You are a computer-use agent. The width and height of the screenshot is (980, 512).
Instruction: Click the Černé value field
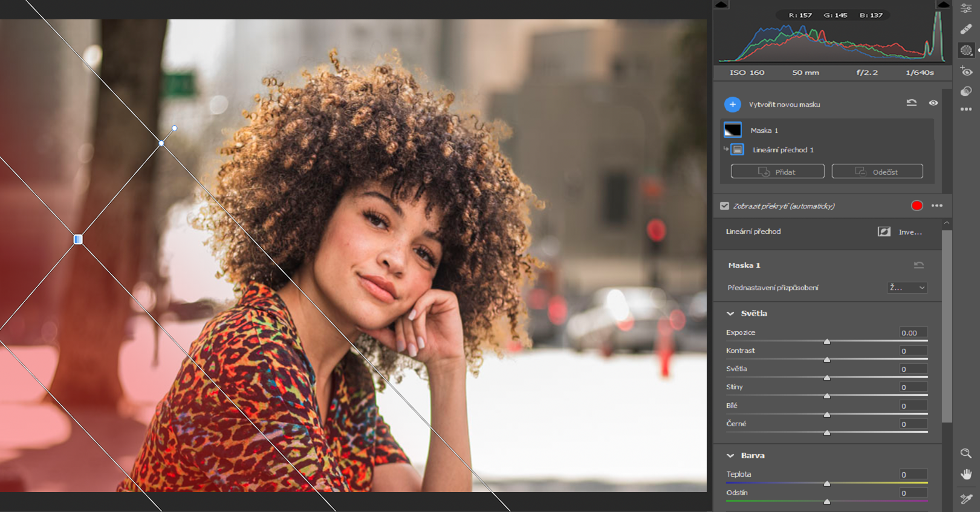pos(913,424)
